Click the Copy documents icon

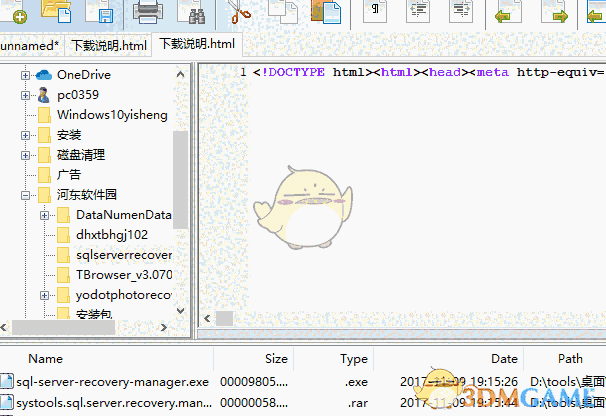(283, 12)
